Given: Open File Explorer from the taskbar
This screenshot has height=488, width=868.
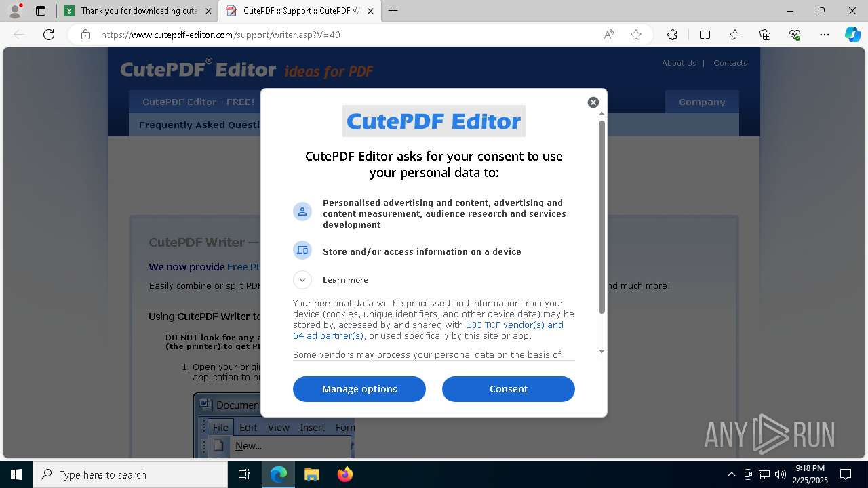Looking at the screenshot, I should pyautogui.click(x=311, y=474).
